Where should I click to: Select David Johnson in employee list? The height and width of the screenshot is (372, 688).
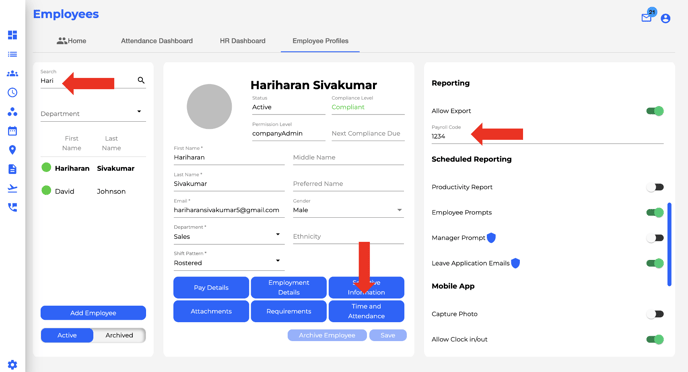tap(93, 191)
